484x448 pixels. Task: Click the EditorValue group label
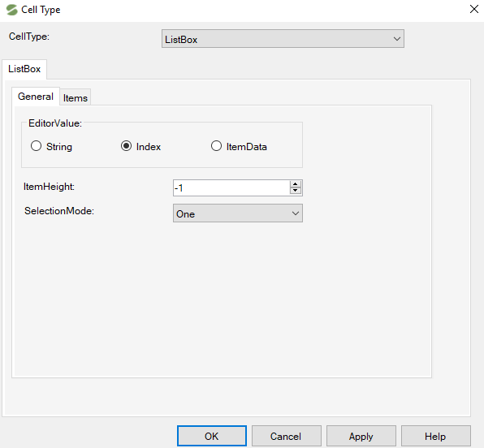coord(55,123)
